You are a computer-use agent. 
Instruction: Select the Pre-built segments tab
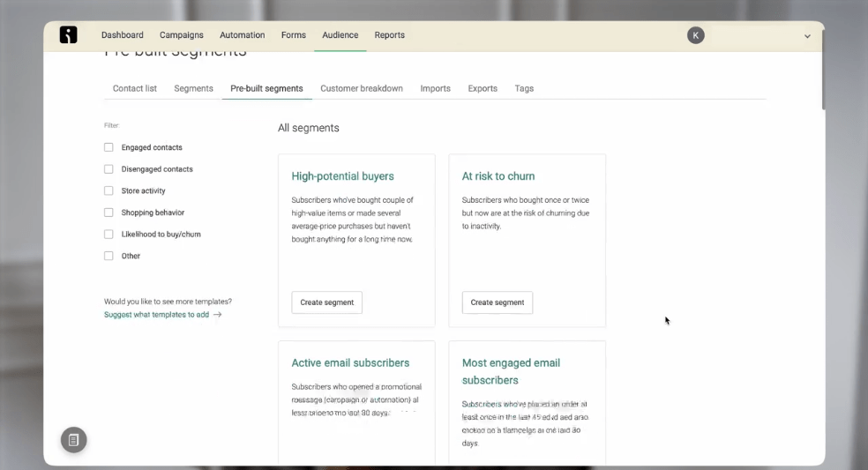point(266,88)
